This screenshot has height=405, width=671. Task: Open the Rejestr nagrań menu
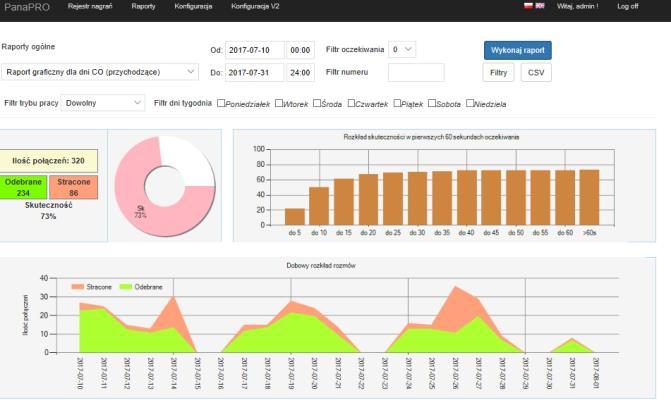90,6
